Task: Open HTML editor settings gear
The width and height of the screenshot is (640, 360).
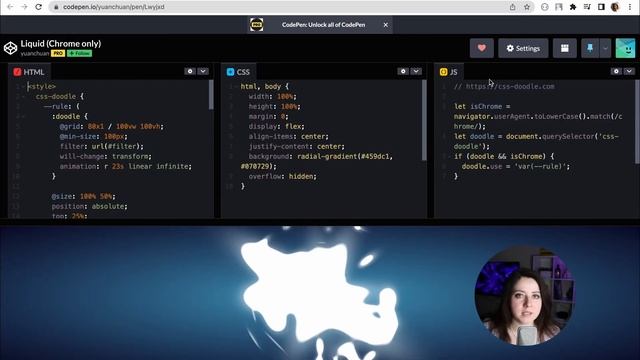Action: pos(190,71)
